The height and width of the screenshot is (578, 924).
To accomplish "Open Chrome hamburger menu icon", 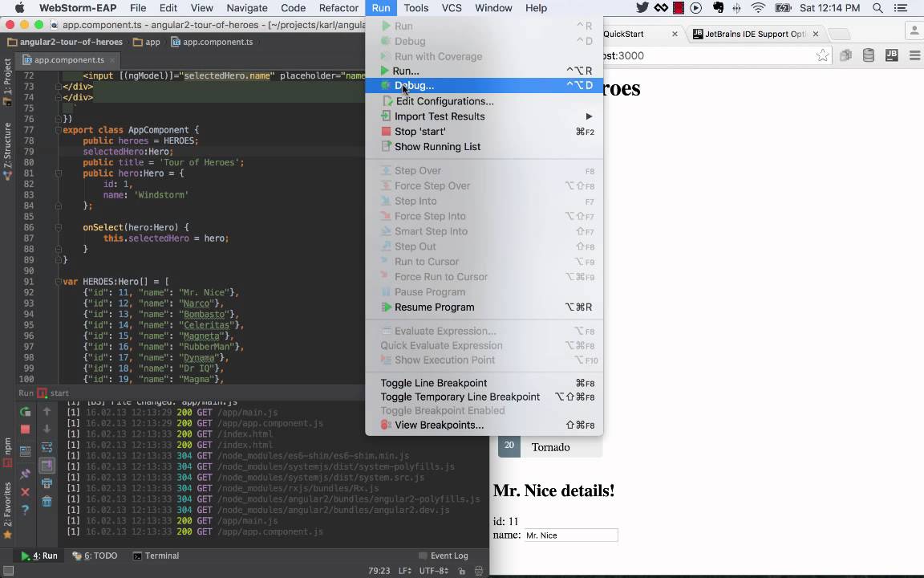I will 914,55.
